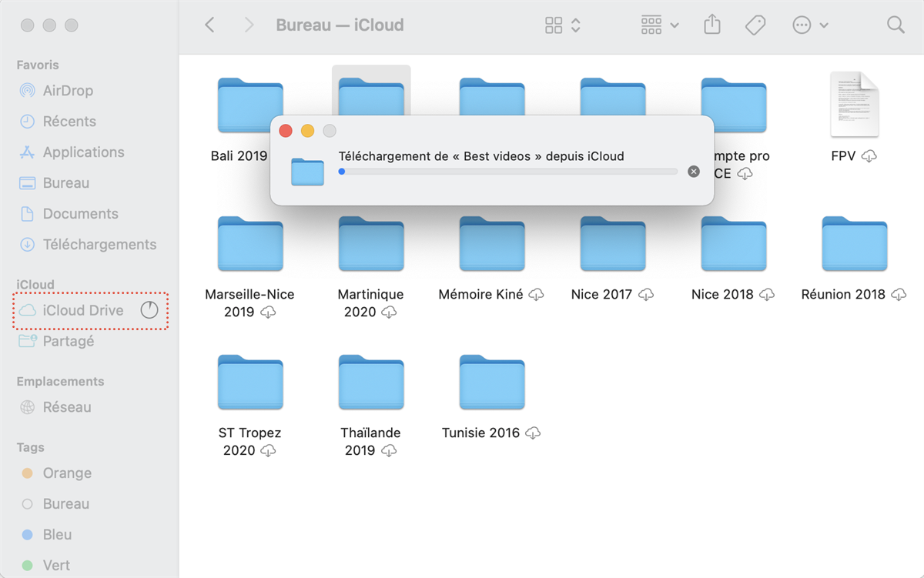This screenshot has width=924, height=578.
Task: Switch the icon view mode selector
Action: (x=563, y=25)
